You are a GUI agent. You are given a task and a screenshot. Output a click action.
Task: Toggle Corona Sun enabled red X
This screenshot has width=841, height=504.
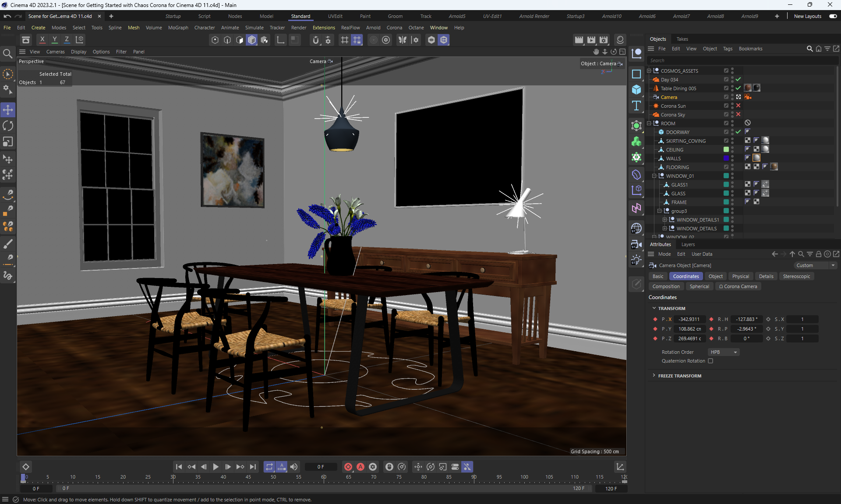[x=738, y=106]
